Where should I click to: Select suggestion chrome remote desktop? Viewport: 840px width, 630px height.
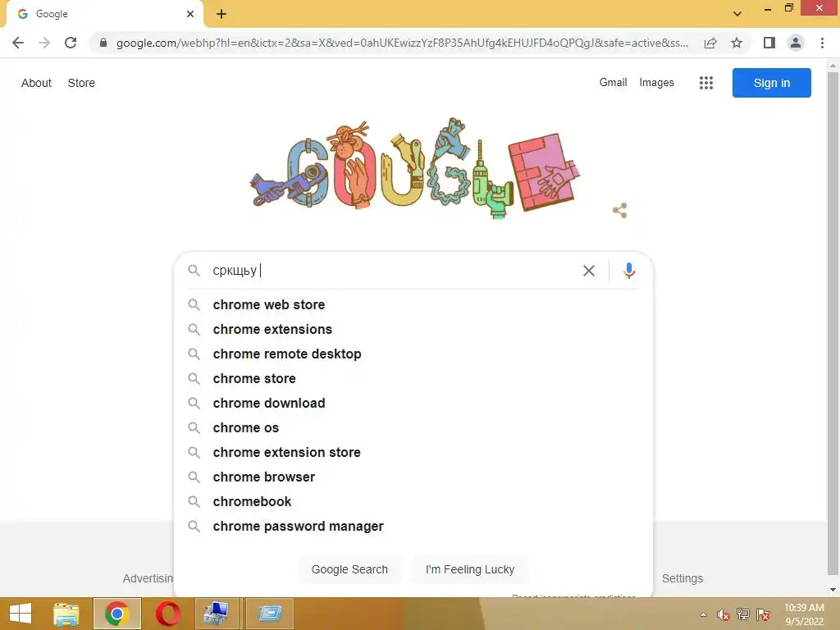tap(413, 354)
